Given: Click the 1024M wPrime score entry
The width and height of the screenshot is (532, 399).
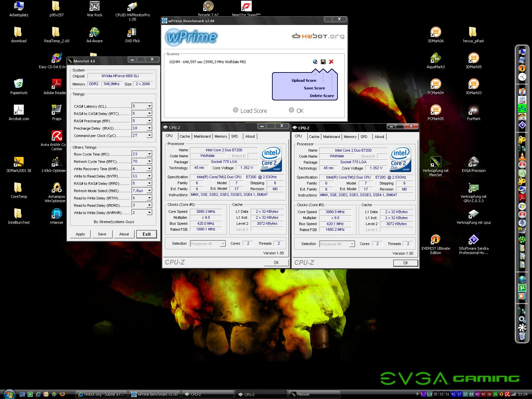Looking at the screenshot, I should tap(207, 62).
